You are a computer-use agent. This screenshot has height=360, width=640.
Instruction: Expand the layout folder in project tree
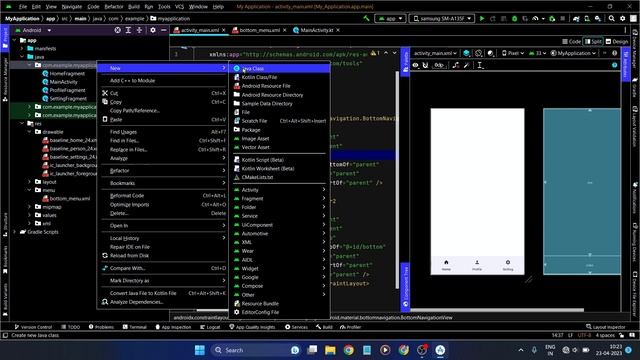pos(29,182)
